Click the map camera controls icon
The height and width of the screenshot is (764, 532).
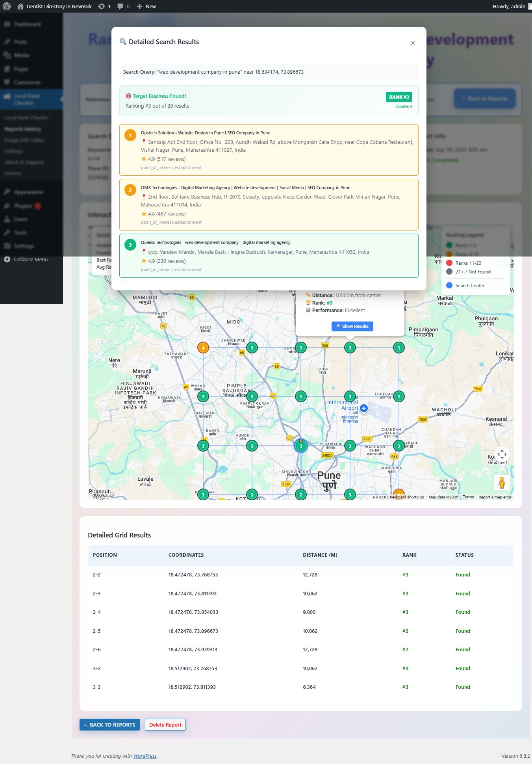(x=502, y=454)
